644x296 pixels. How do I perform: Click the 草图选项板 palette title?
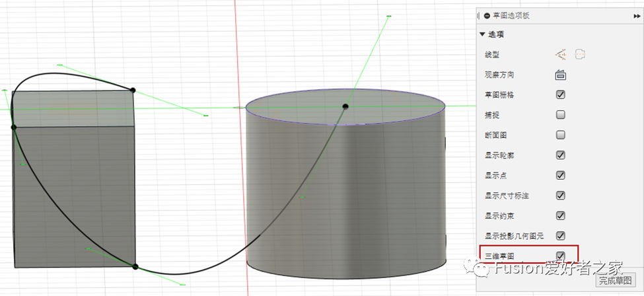tap(511, 16)
